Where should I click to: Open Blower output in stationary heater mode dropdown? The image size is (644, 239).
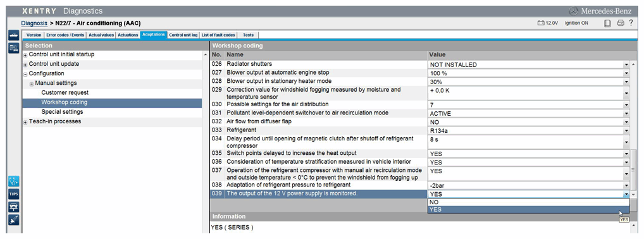click(x=626, y=82)
